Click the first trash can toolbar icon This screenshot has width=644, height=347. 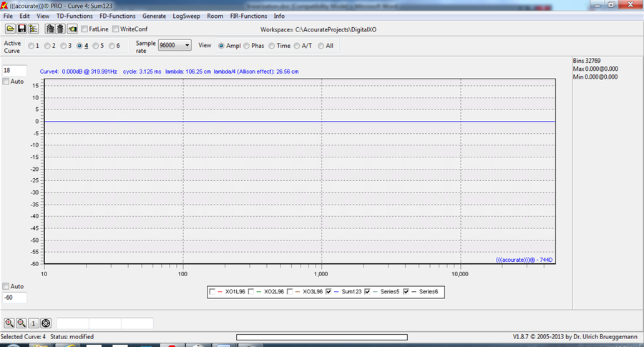50,29
